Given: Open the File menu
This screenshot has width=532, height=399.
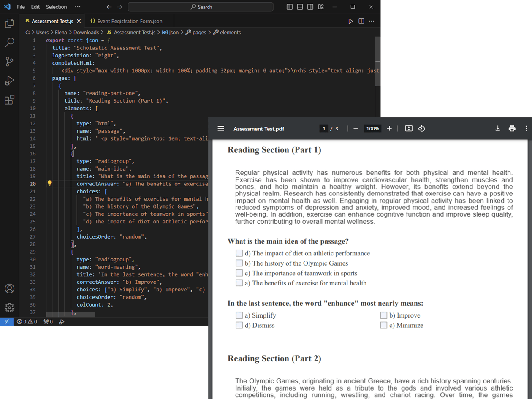Looking at the screenshot, I should [x=21, y=7].
